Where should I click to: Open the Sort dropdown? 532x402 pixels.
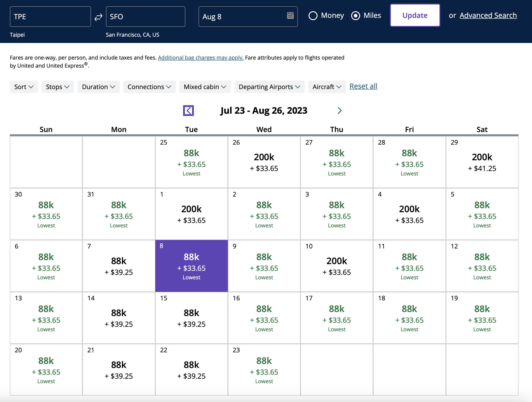[x=24, y=87]
